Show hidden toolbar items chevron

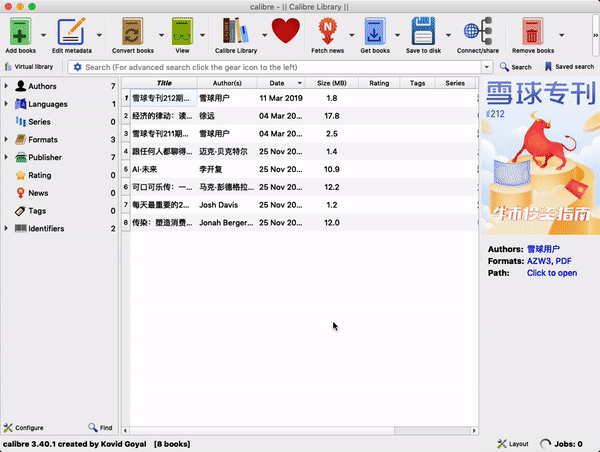(595, 35)
